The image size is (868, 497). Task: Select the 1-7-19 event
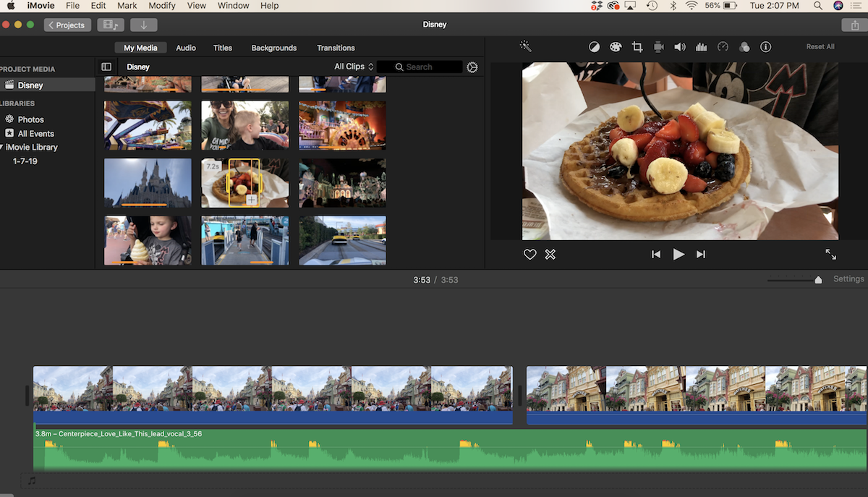pyautogui.click(x=25, y=161)
